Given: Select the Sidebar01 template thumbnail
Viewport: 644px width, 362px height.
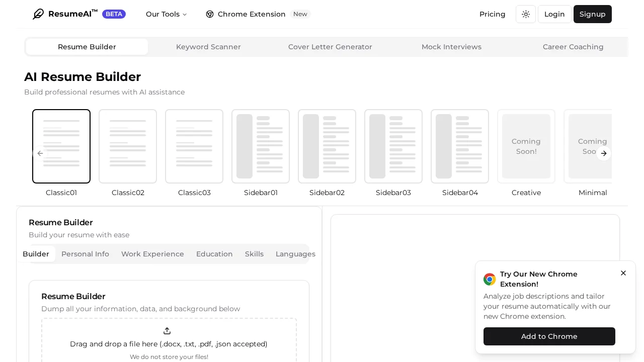Looking at the screenshot, I should pos(261,146).
